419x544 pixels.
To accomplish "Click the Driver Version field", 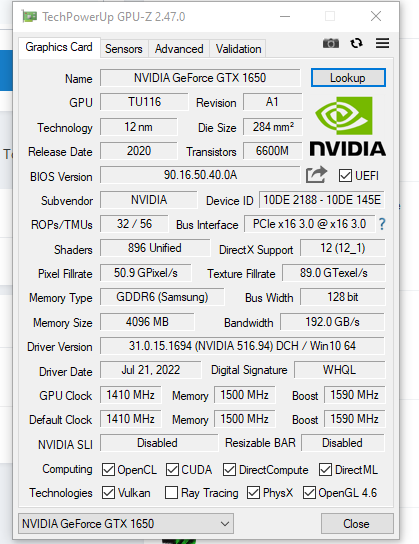I will [x=242, y=346].
